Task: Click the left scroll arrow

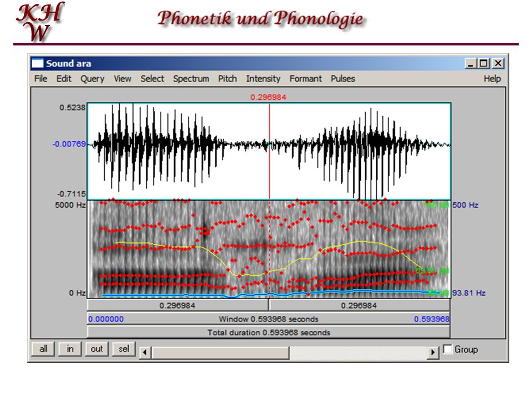Action: point(145,352)
